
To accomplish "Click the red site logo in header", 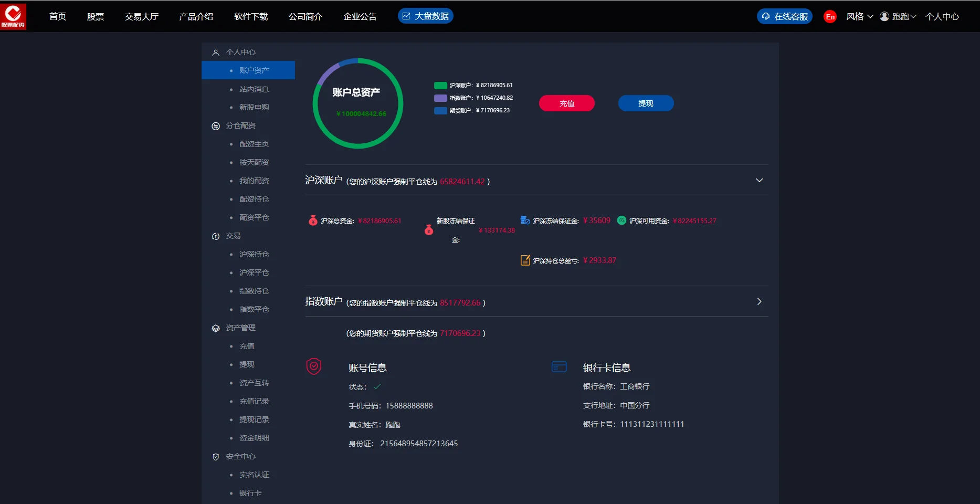I will (x=13, y=16).
